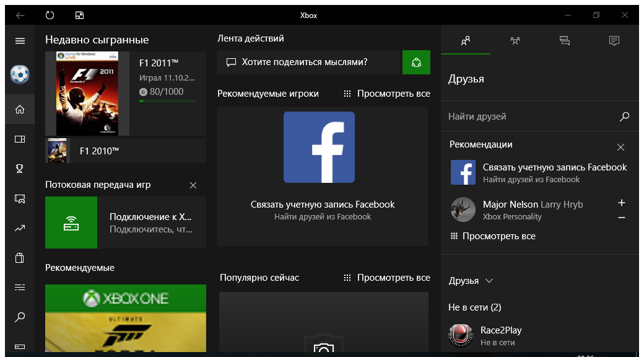
Task: Close the Потоковая передача игр section
Action: [x=193, y=185]
